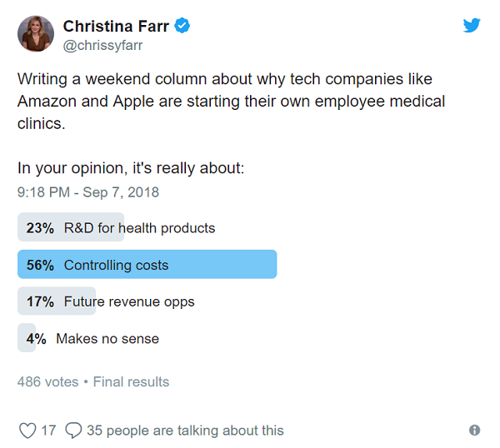This screenshot has width=500, height=448.
Task: Click the Final results label
Action: tap(131, 382)
